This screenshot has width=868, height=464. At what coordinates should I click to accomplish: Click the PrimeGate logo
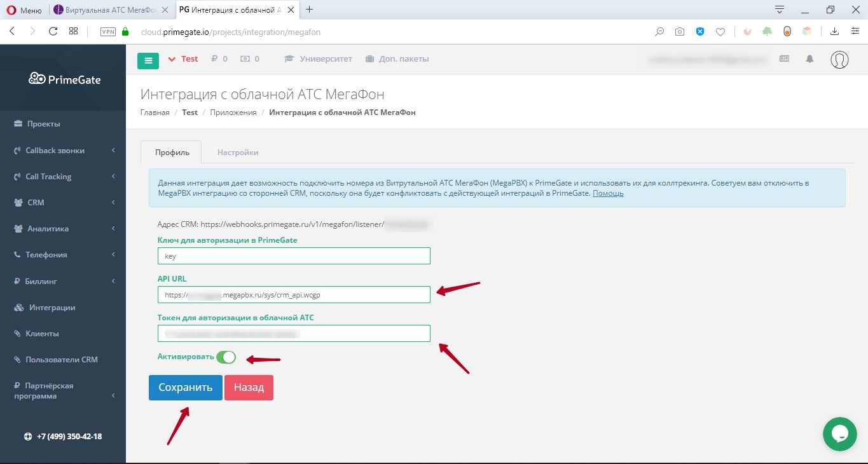coord(65,79)
